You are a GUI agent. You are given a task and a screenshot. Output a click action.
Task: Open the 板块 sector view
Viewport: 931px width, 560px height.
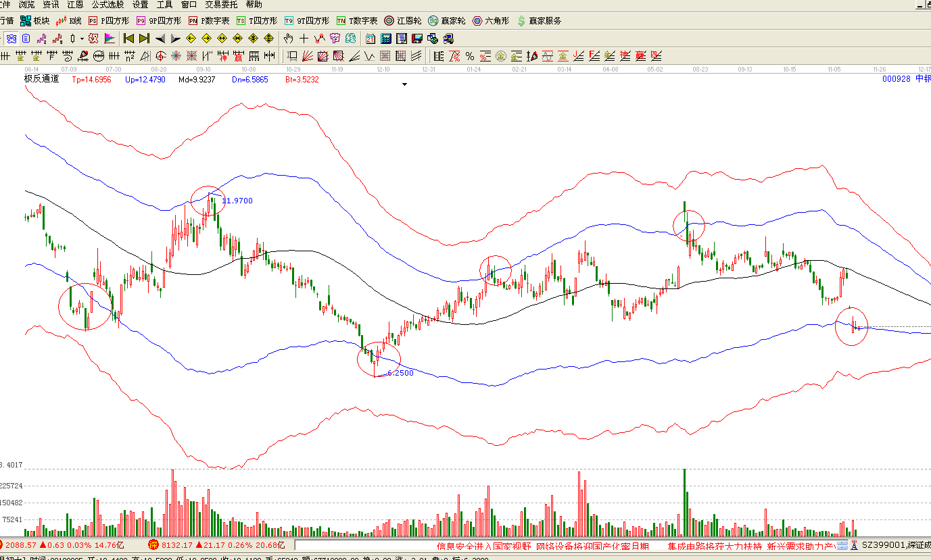pos(34,21)
